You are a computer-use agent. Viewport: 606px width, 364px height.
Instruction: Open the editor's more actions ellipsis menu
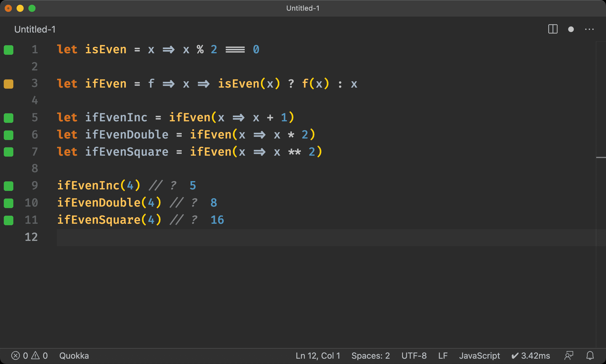coord(589,29)
